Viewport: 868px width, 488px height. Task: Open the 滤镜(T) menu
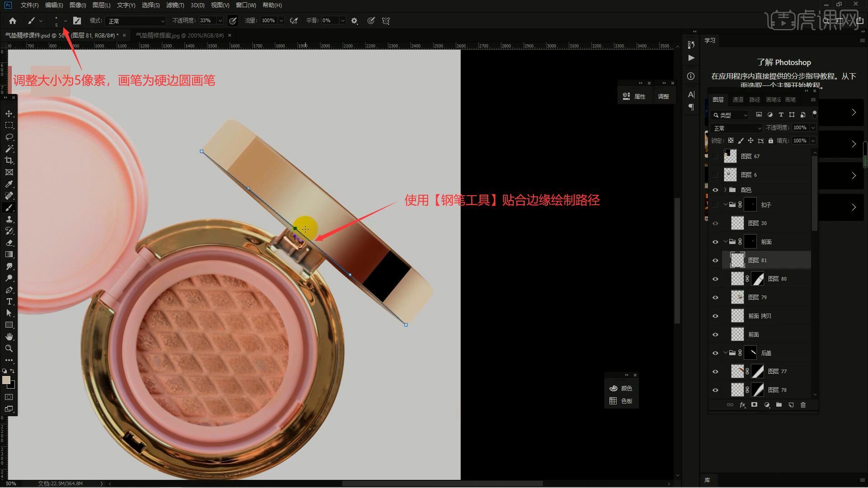(x=175, y=5)
